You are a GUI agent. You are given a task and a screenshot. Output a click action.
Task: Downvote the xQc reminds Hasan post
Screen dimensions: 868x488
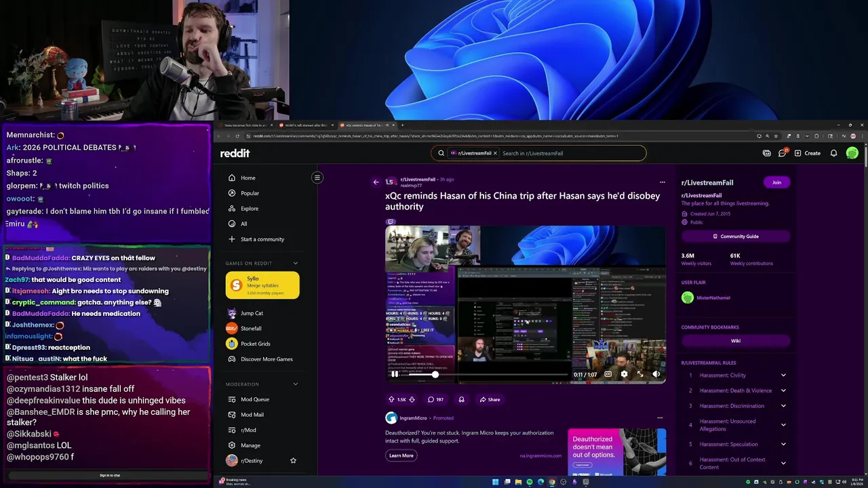(x=412, y=399)
